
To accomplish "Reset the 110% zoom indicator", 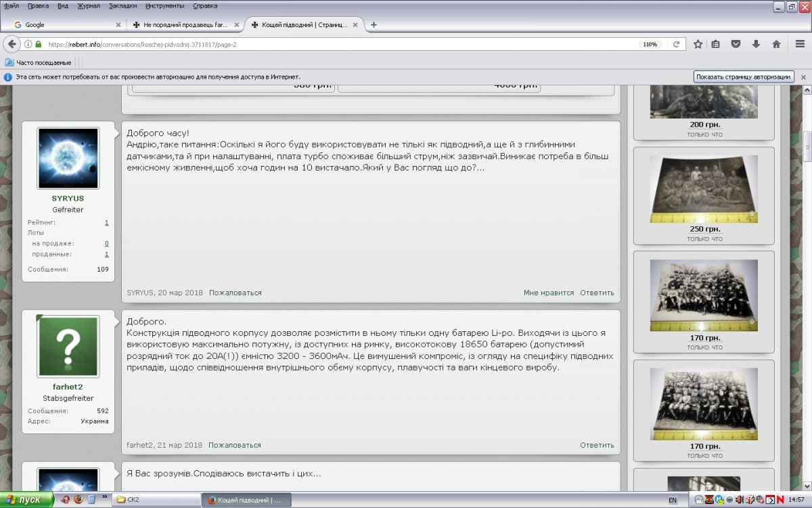I will (x=650, y=44).
